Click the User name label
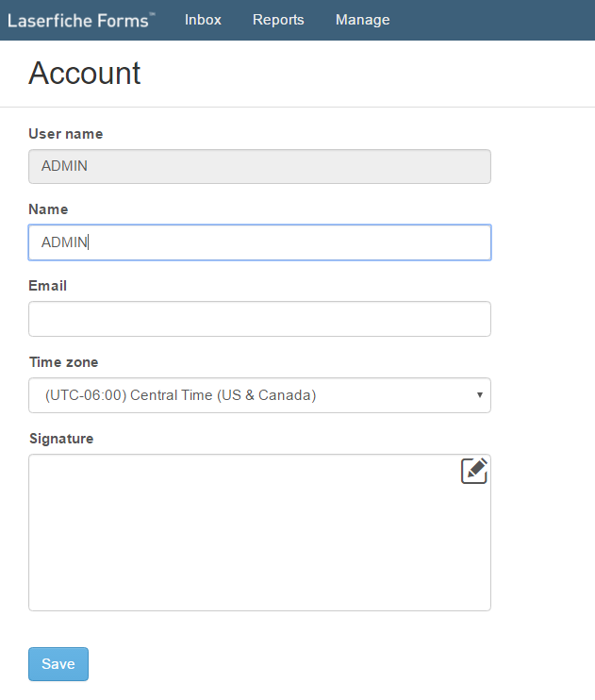Screen dimensions: 595x700 click(66, 134)
